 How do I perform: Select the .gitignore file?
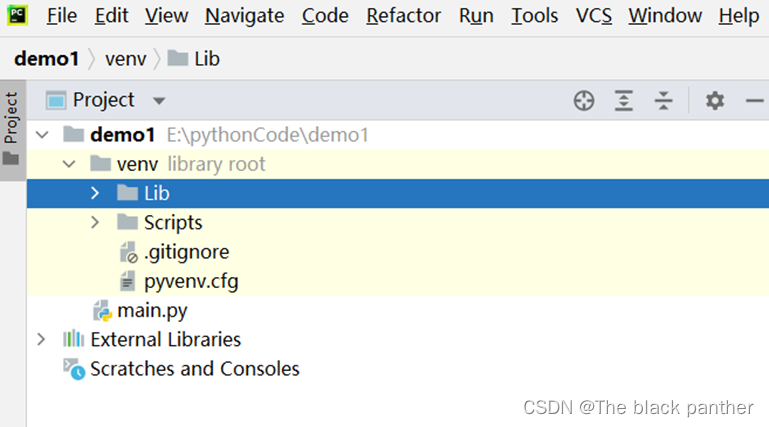[185, 252]
